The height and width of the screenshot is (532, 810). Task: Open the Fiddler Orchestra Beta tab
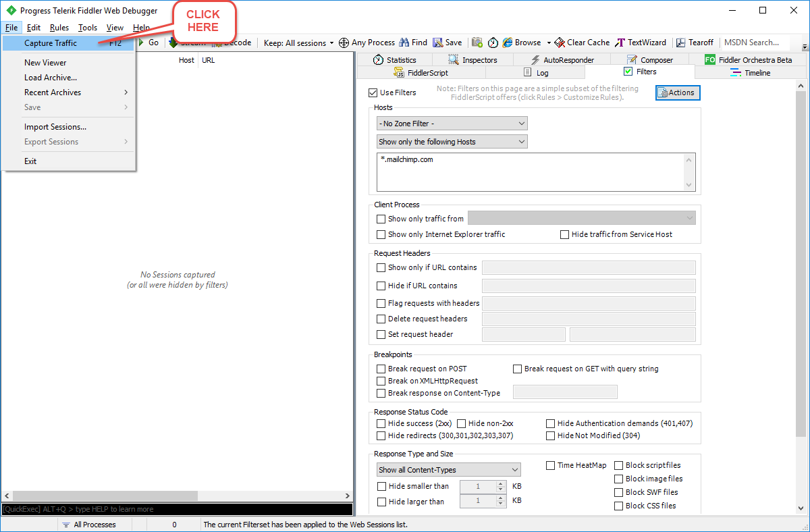tap(748, 60)
